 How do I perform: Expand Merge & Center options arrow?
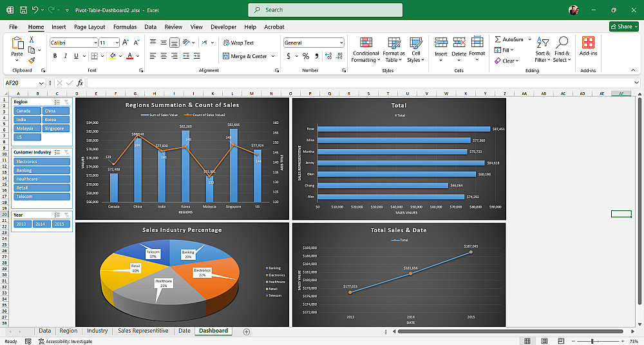tap(273, 56)
